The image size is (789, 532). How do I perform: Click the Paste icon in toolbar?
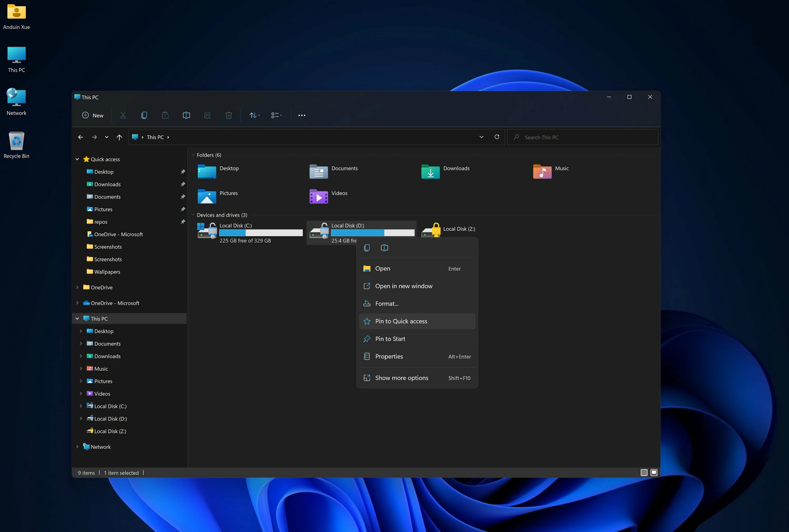(x=166, y=115)
